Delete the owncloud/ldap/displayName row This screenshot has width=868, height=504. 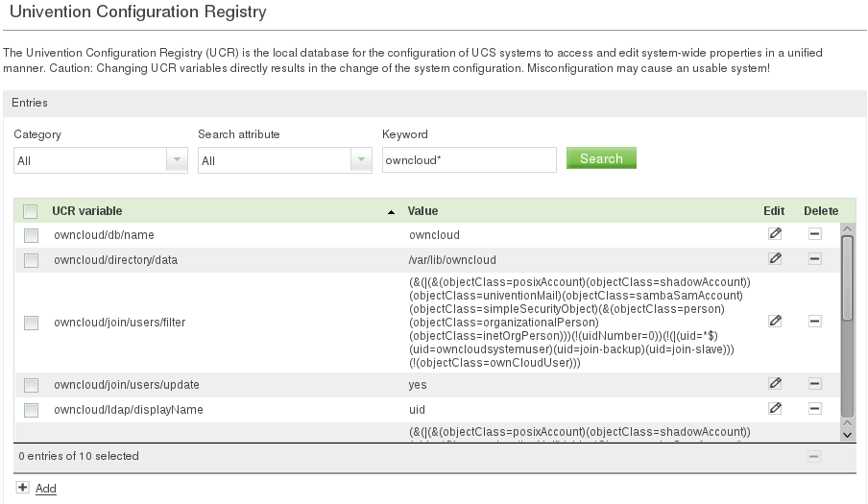pyautogui.click(x=814, y=408)
